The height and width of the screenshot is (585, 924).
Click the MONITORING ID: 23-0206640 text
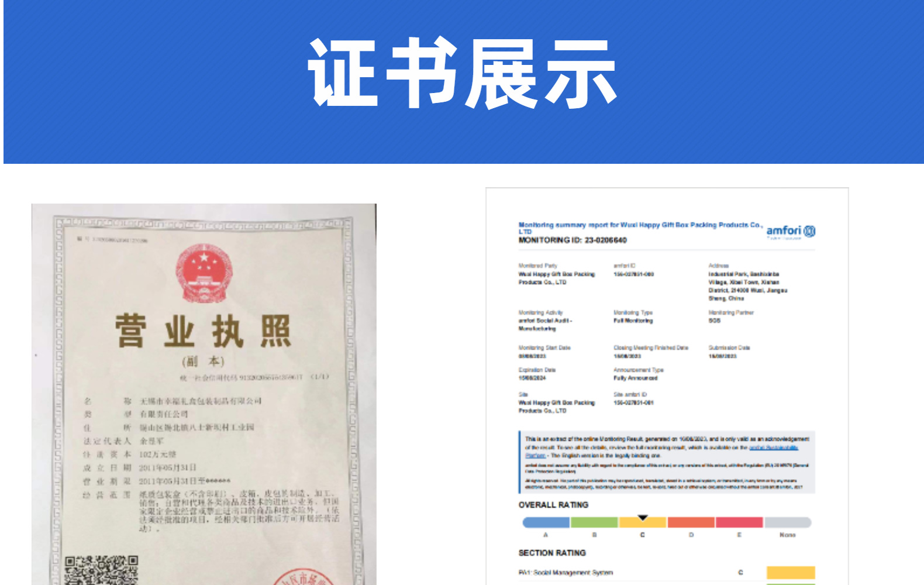point(573,240)
